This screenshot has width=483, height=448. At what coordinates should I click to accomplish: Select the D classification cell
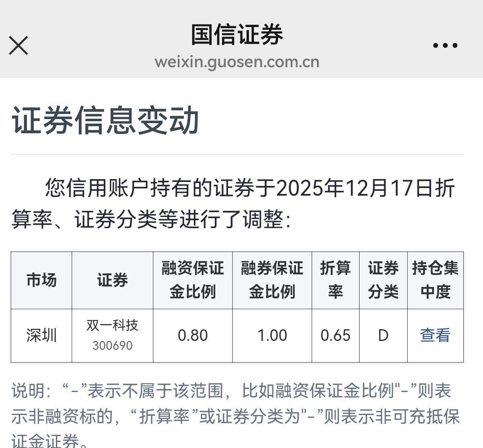383,335
